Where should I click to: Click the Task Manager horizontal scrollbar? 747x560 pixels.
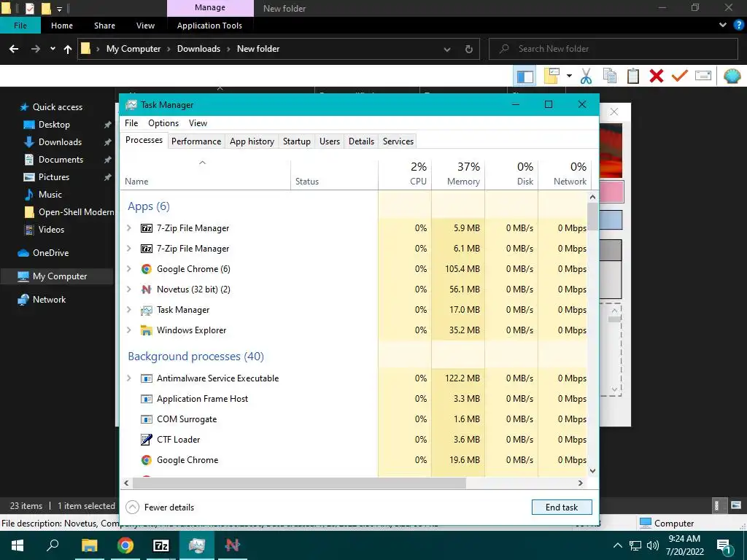click(x=299, y=483)
